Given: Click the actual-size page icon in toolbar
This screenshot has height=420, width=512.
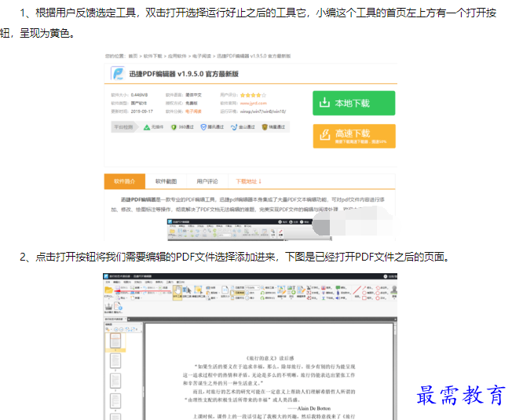Looking at the screenshot, I should tap(225, 290).
